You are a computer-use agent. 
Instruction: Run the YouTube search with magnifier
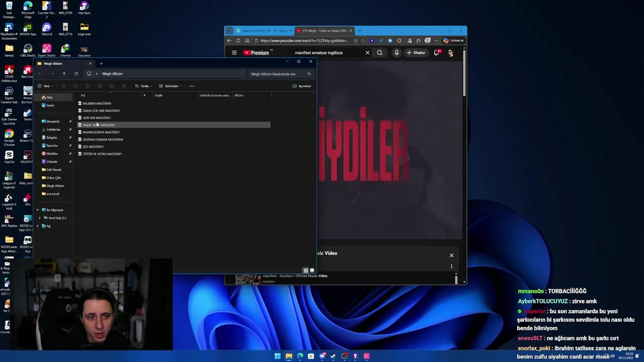point(380,53)
